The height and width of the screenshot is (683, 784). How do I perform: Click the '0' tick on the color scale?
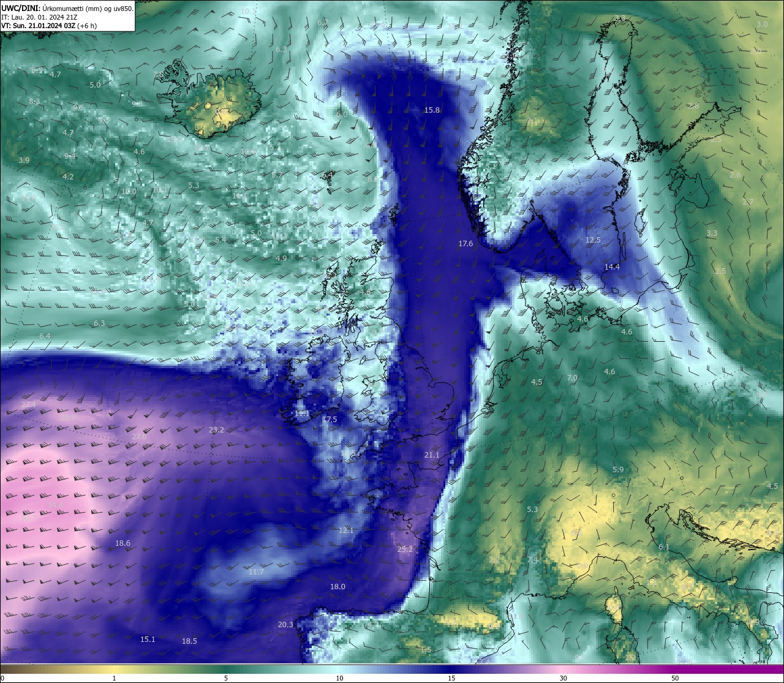tap(2, 678)
